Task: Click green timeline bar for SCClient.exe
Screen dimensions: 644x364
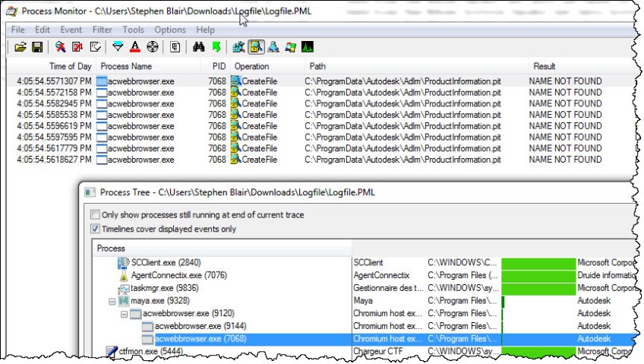Action: coord(538,262)
